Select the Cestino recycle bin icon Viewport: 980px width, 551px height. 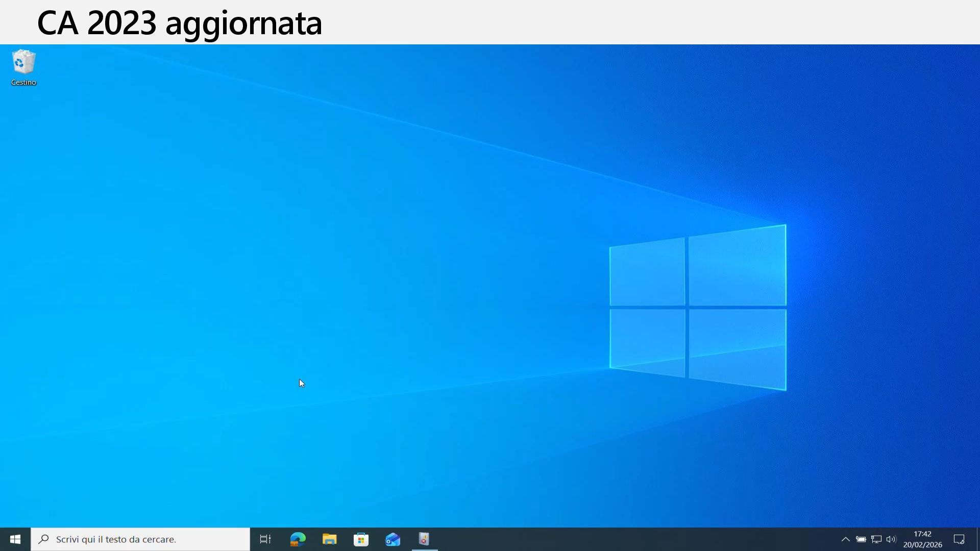(x=23, y=62)
